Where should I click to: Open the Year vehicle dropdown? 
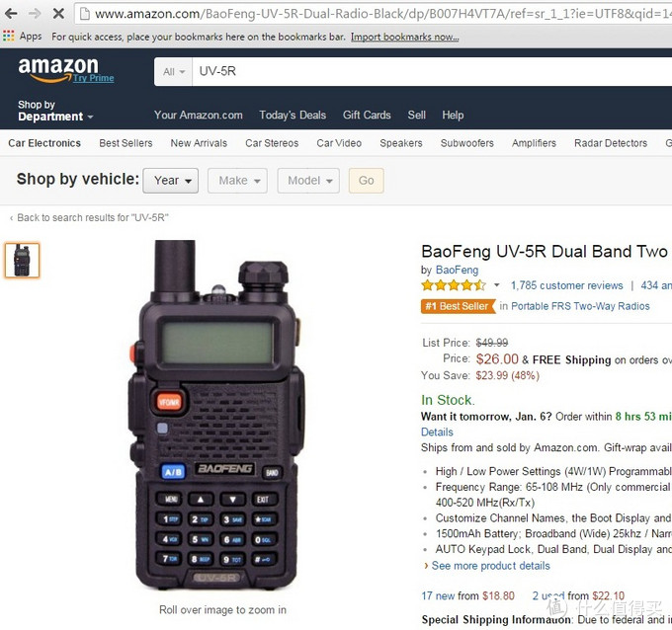[x=171, y=181]
